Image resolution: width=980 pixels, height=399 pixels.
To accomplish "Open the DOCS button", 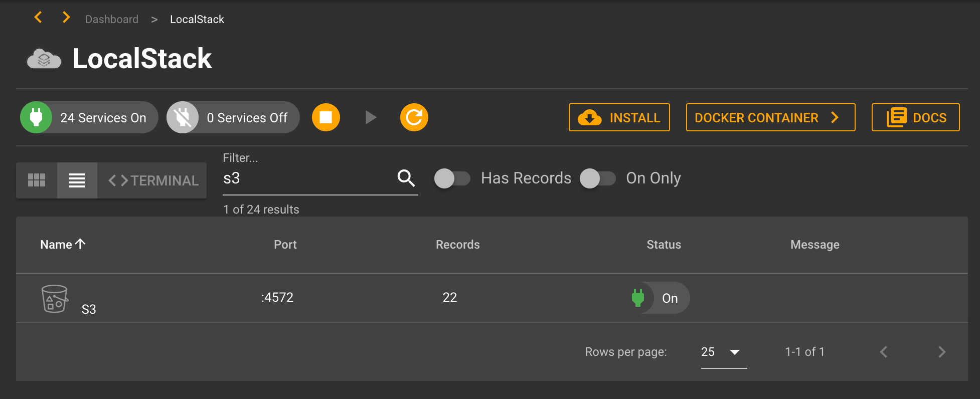I will 916,117.
